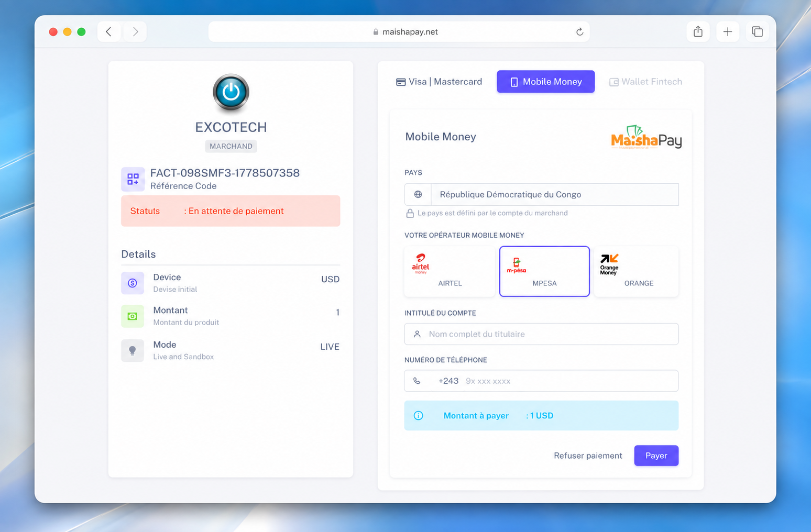Click the Montant banknote icon
Screen dimensions: 811x532
133,316
